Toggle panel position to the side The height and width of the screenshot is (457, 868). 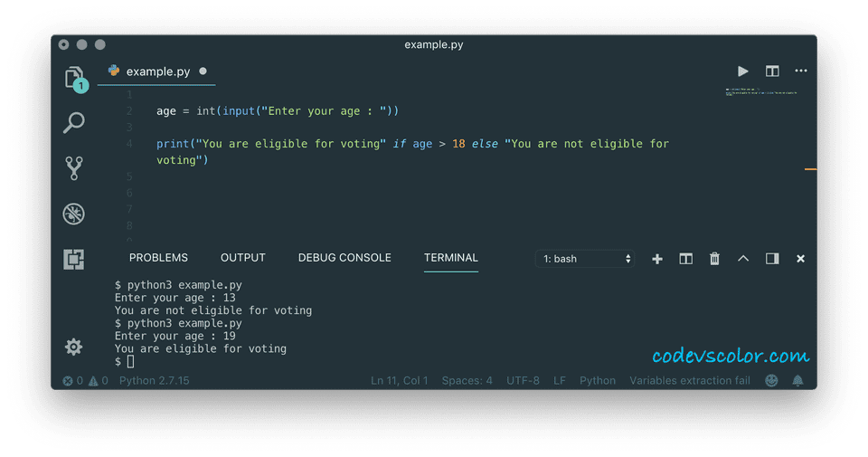[772, 259]
